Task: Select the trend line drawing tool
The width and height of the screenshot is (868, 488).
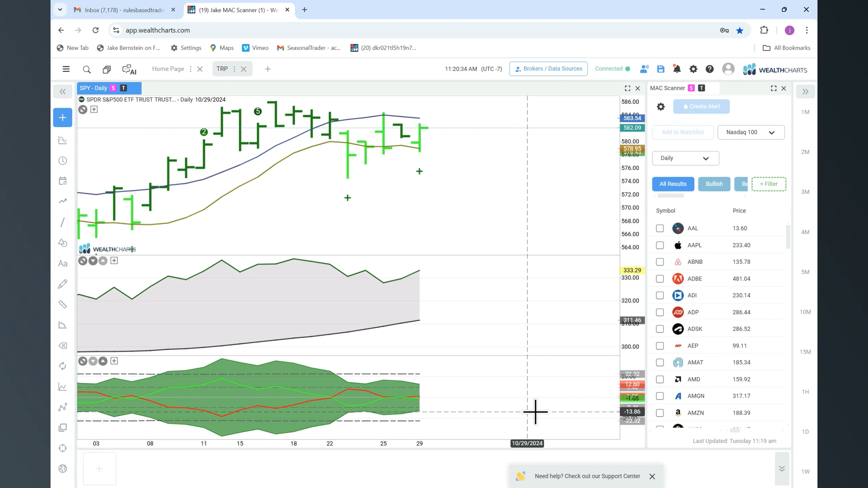Action: point(63,222)
